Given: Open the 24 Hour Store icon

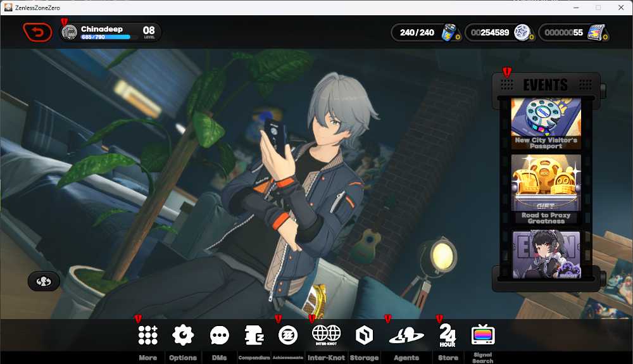Looking at the screenshot, I should click(448, 336).
